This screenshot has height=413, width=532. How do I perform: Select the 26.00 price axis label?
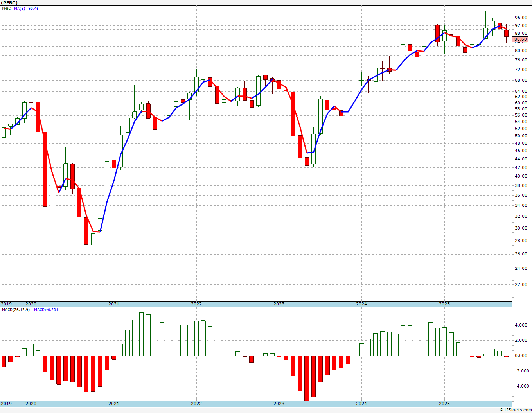(521, 254)
